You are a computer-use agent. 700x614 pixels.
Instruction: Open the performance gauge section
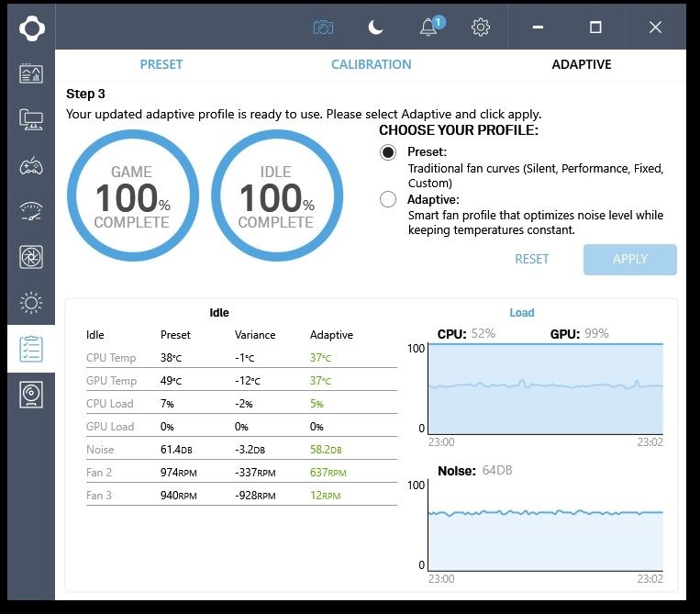coord(31,211)
